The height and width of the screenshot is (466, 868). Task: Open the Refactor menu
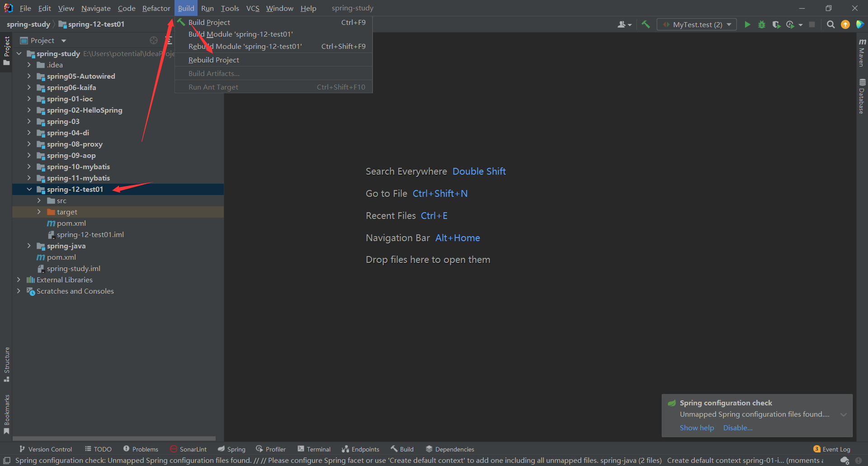coord(156,8)
